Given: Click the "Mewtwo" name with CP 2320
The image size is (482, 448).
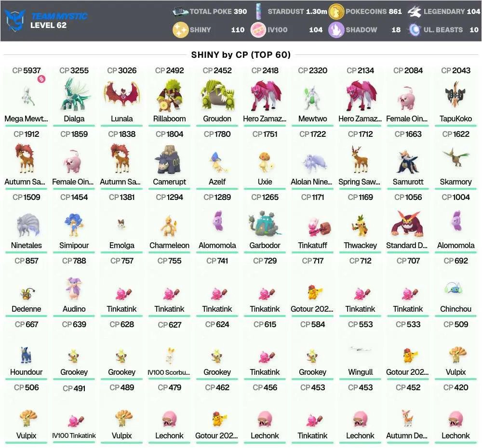Looking at the screenshot, I should click(x=313, y=119).
